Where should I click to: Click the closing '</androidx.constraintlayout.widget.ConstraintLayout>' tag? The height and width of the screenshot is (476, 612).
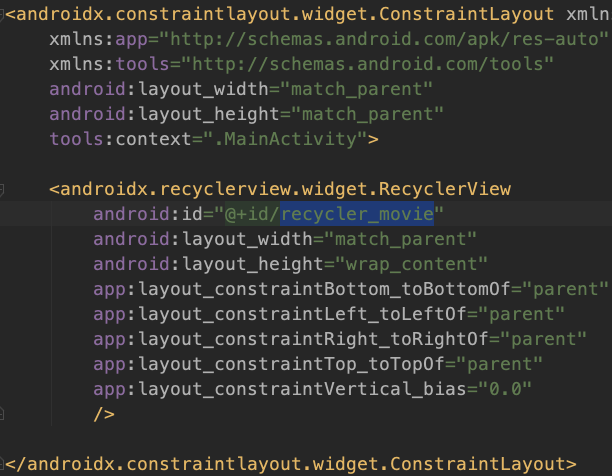(x=291, y=464)
